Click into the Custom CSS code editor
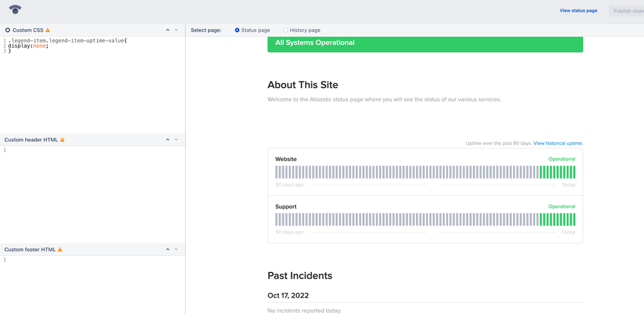This screenshot has width=644, height=315. (92, 85)
